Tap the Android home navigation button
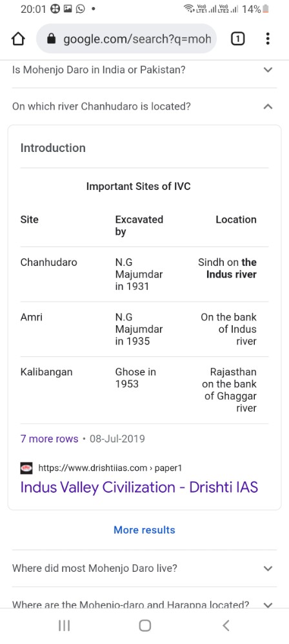 (145, 625)
